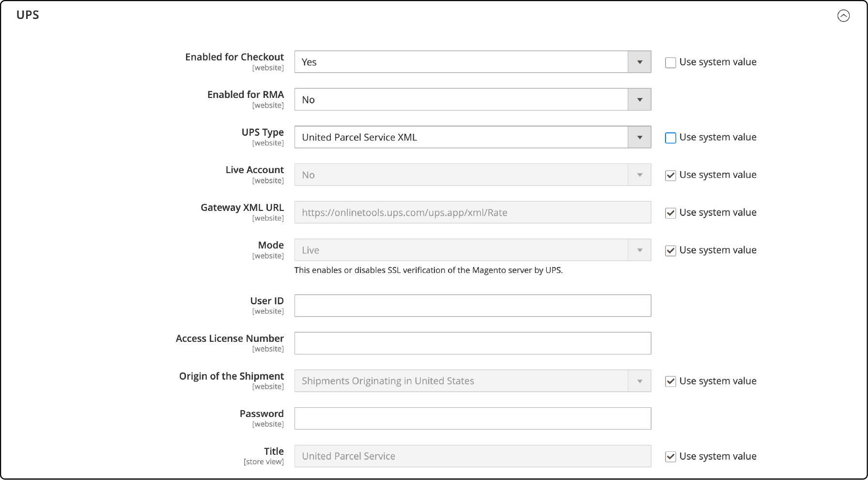Screen dimensions: 868x480
Task: Uncheck Use system value for Title
Action: click(670, 457)
